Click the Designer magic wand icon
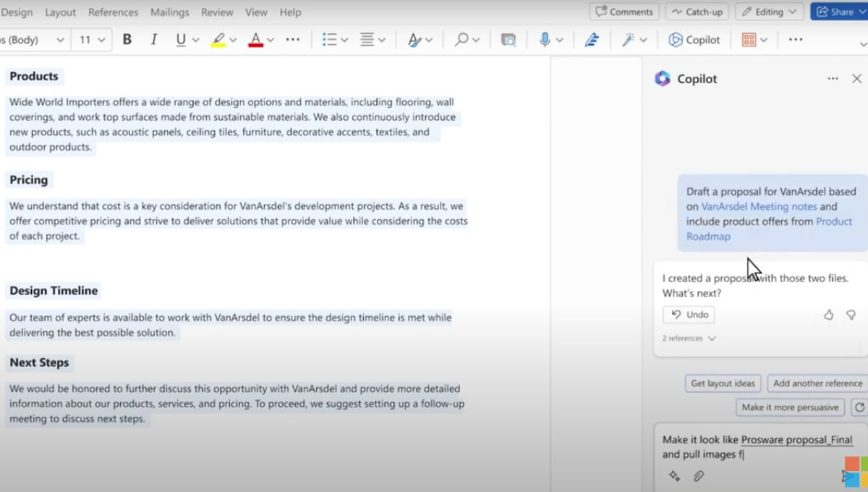This screenshot has height=492, width=868. 627,40
